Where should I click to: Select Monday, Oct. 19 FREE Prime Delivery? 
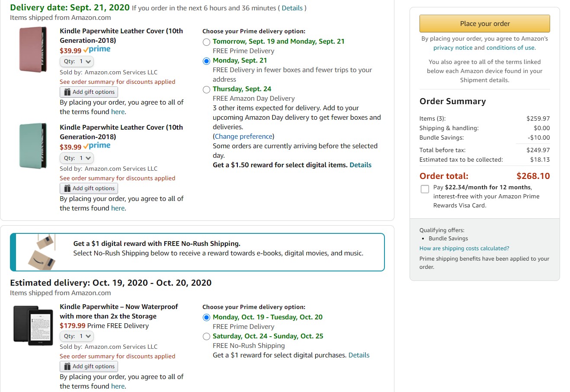207,318
